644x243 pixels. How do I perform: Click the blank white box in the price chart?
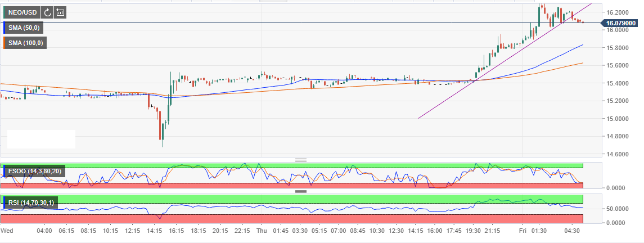tap(41, 139)
